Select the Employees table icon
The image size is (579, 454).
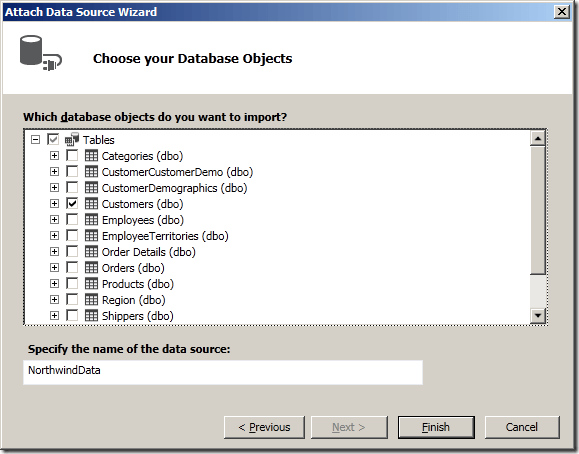click(x=91, y=219)
